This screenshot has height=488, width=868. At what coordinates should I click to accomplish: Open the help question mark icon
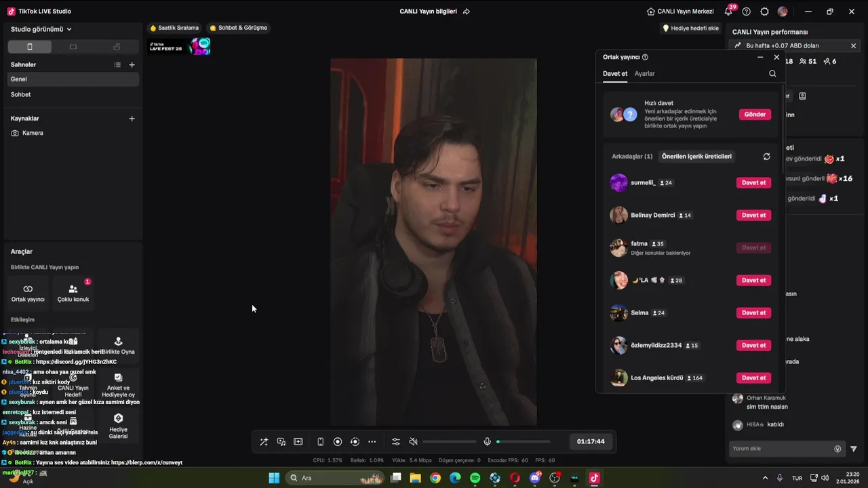click(747, 12)
